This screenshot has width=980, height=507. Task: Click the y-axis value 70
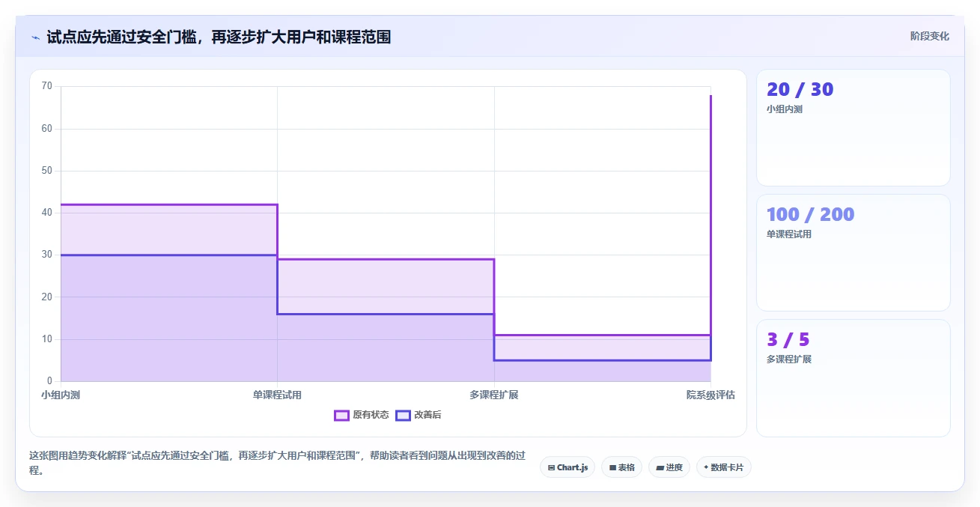pyautogui.click(x=47, y=86)
